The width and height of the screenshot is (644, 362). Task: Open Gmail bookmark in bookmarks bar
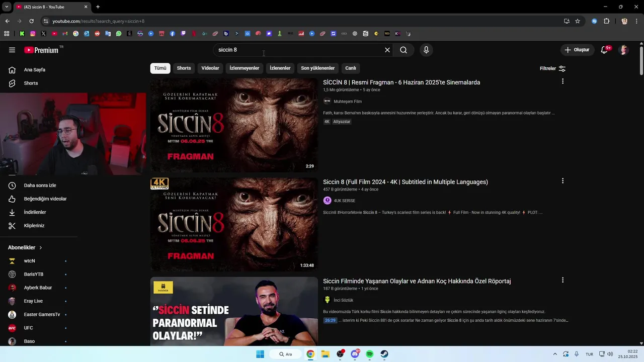(65, 34)
